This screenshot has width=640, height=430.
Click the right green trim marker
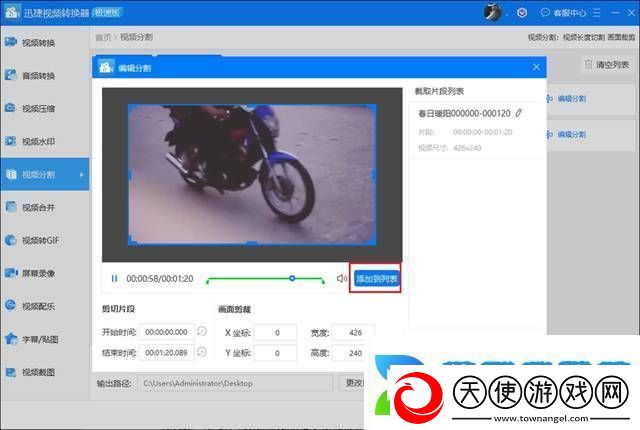(x=323, y=281)
